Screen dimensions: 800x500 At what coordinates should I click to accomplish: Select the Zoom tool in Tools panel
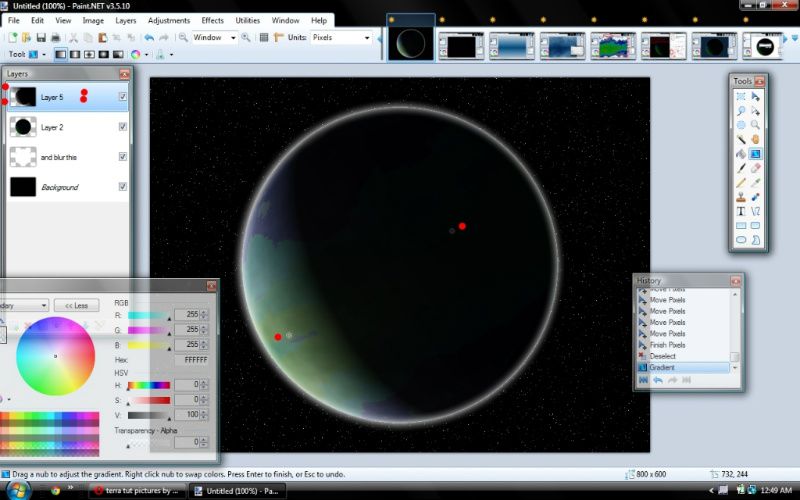tap(756, 125)
